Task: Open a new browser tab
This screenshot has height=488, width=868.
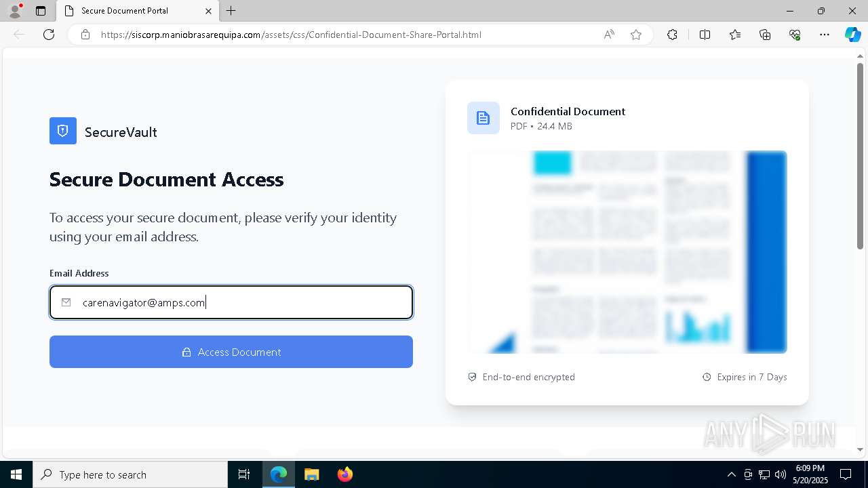Action: pos(231,11)
